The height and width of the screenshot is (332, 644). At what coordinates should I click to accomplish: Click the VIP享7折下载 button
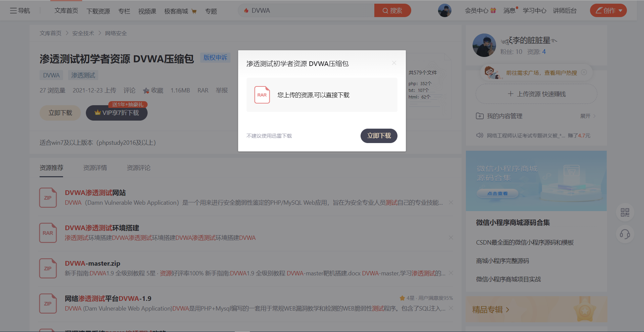(116, 113)
